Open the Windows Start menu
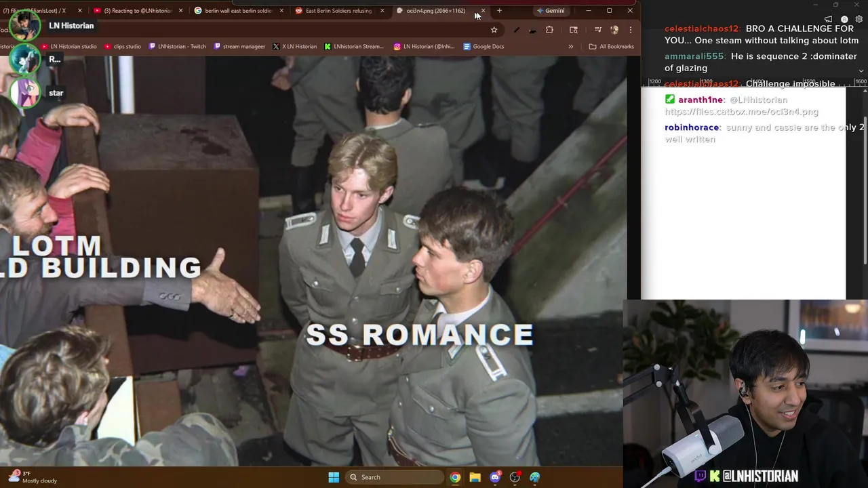The width and height of the screenshot is (868, 488). [334, 477]
